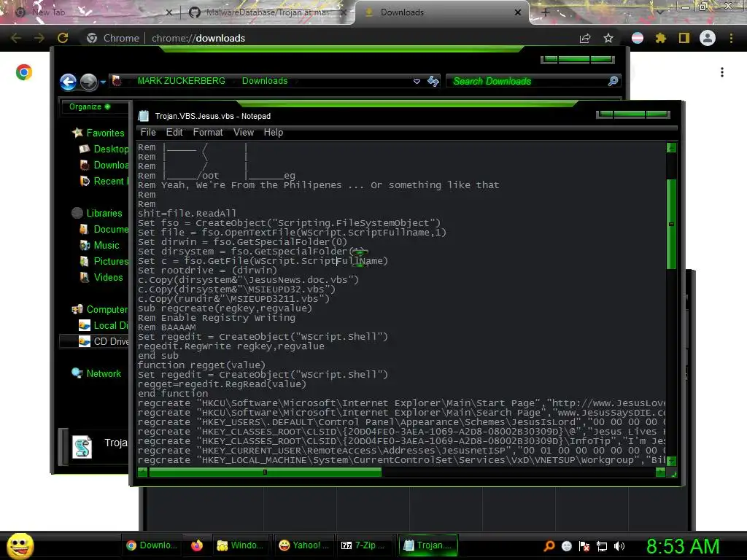Click the Notepad scroll-up arrow

click(671, 147)
